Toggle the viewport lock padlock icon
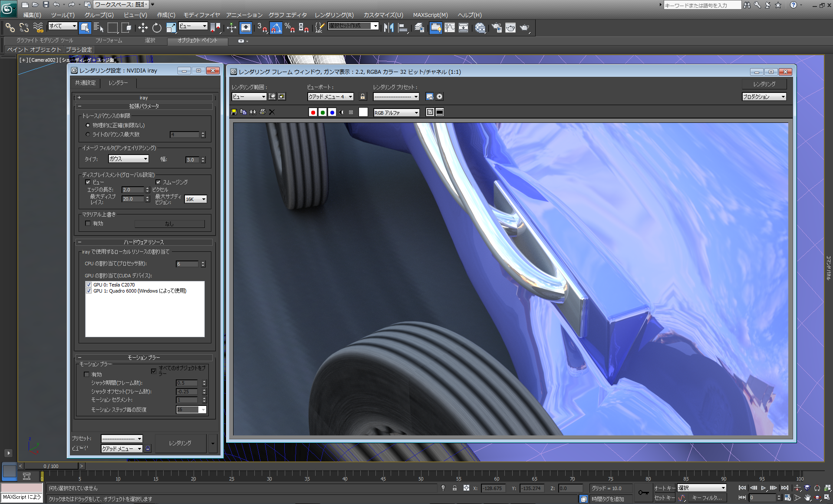This screenshot has height=504, width=833. pyautogui.click(x=362, y=97)
